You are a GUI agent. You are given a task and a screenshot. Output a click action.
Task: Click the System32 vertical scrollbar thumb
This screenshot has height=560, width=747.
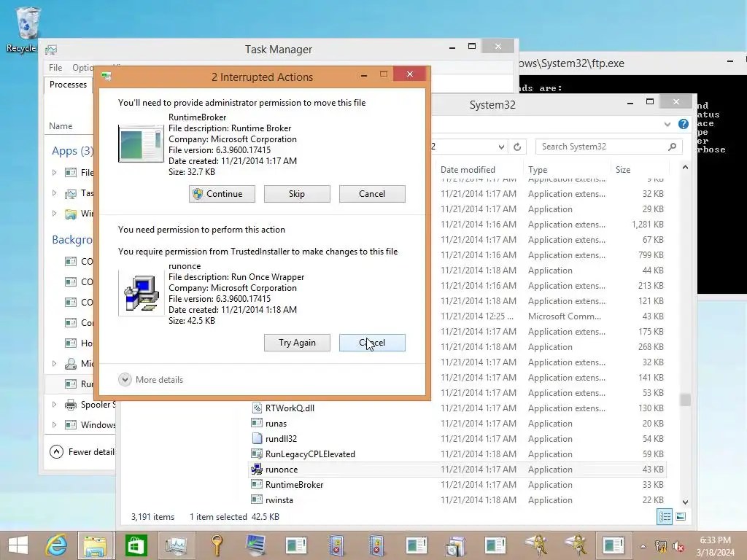pos(685,400)
